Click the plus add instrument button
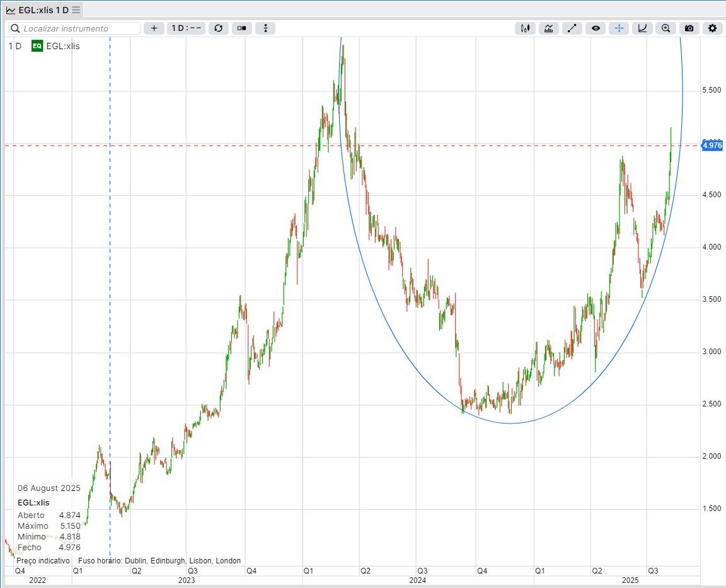This screenshot has height=588, width=726. point(154,28)
